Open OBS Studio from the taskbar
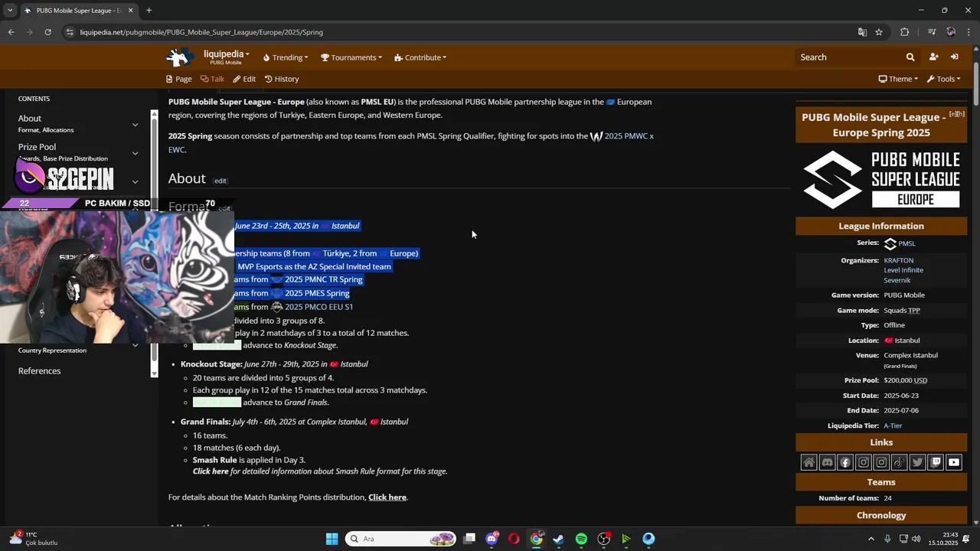Screen dimensions: 980x551 (x=604, y=539)
